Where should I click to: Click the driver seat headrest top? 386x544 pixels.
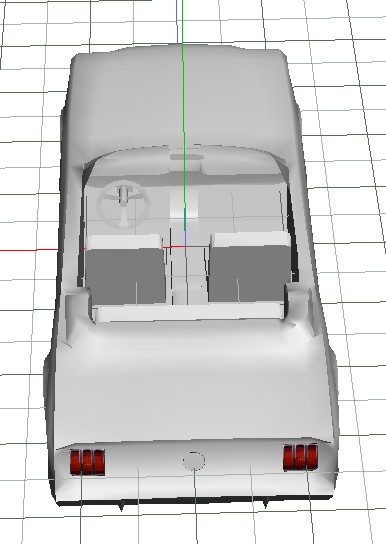(x=124, y=242)
